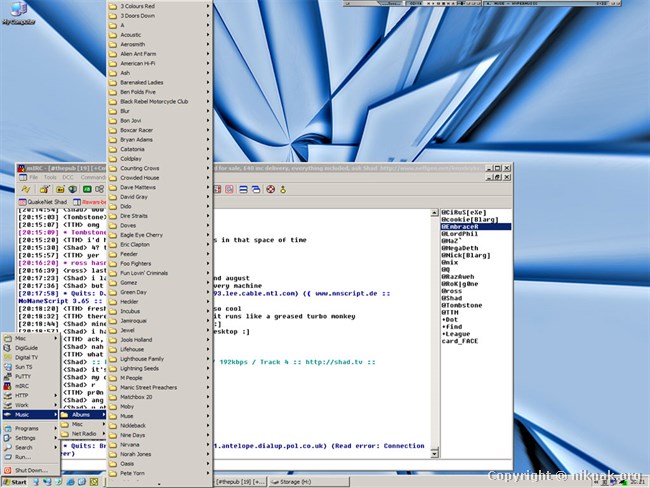Open the Oasis album folder
650x488 pixels.
click(160, 464)
